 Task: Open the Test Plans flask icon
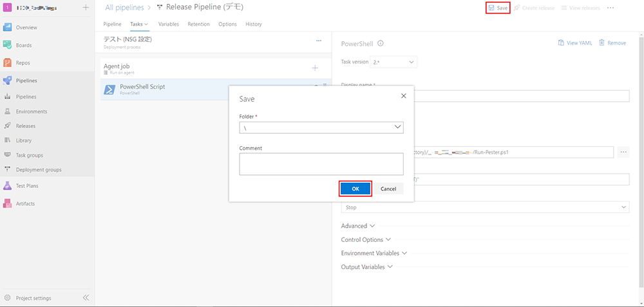(x=7, y=185)
